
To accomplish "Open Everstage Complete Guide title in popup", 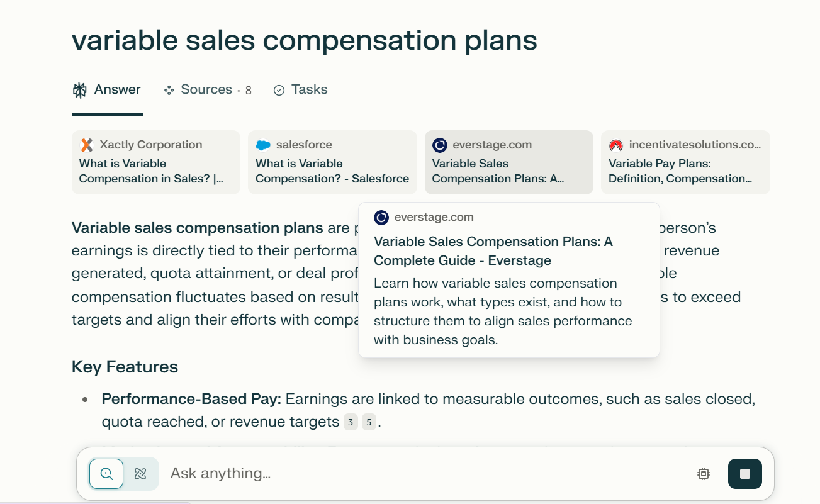I will click(x=493, y=251).
